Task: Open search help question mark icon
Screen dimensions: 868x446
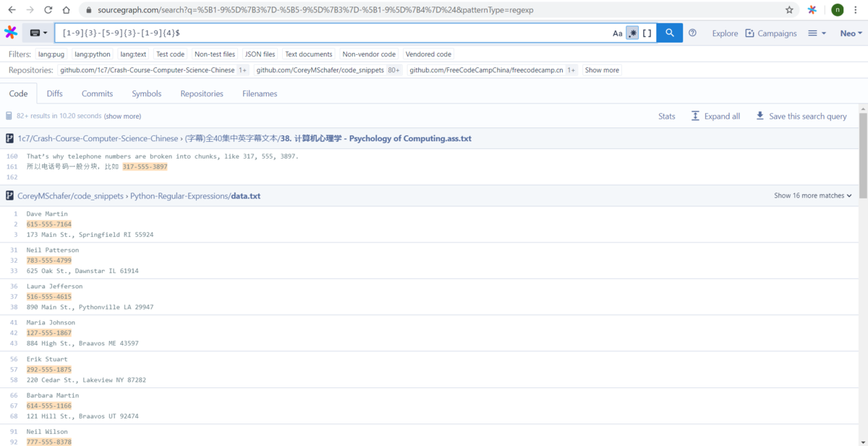Action: pyautogui.click(x=692, y=33)
